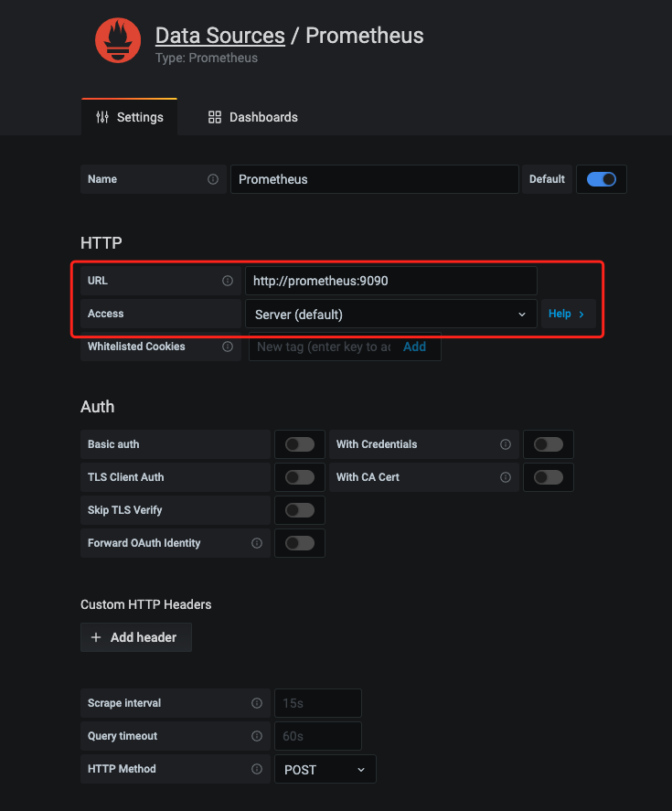672x811 pixels.
Task: Open the Access dropdown showing Server (default)
Action: coord(391,314)
